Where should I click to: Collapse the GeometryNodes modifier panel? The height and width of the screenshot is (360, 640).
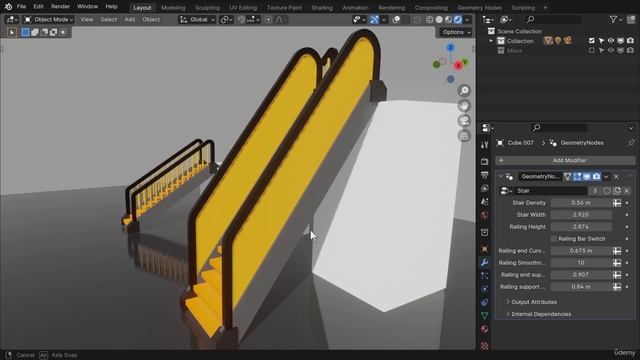pyautogui.click(x=500, y=177)
